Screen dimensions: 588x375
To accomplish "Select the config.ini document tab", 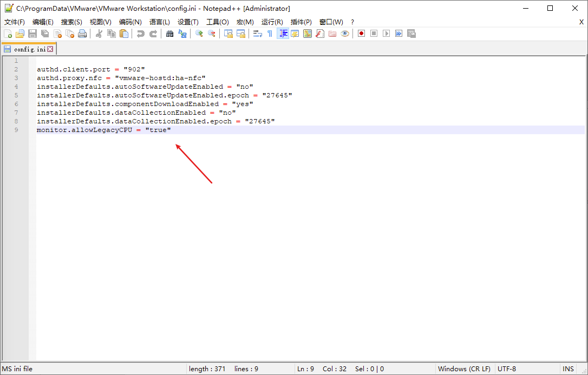I will coord(29,49).
